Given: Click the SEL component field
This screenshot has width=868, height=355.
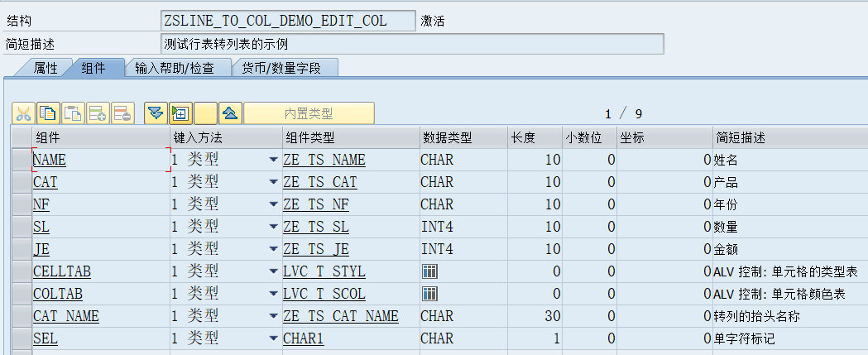Looking at the screenshot, I should (x=101, y=338).
